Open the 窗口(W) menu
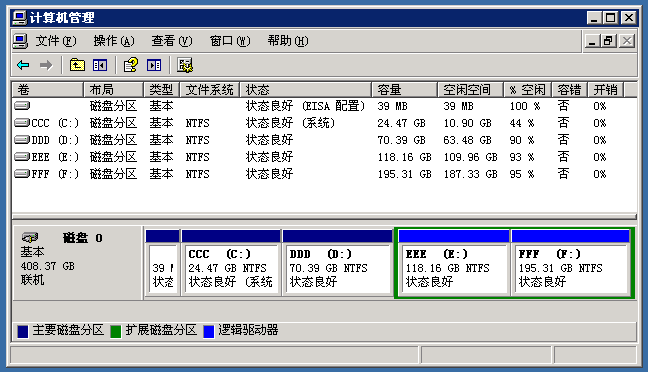The image size is (648, 372). pyautogui.click(x=230, y=41)
